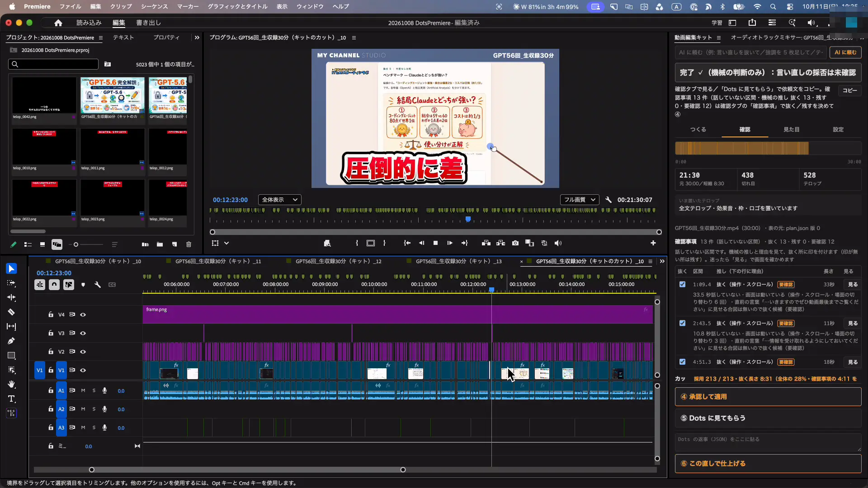
Task: Uncheck the 2:43.5 cut row checkbox
Action: [x=682, y=323]
